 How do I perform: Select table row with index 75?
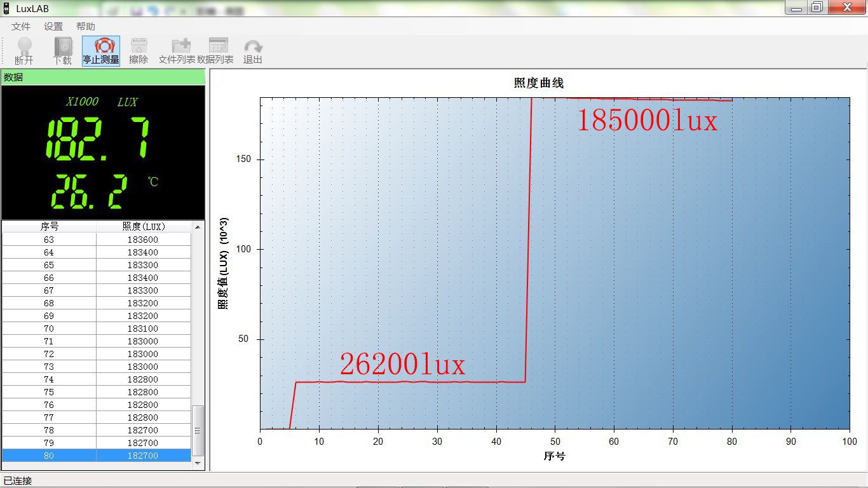pyautogui.click(x=97, y=392)
